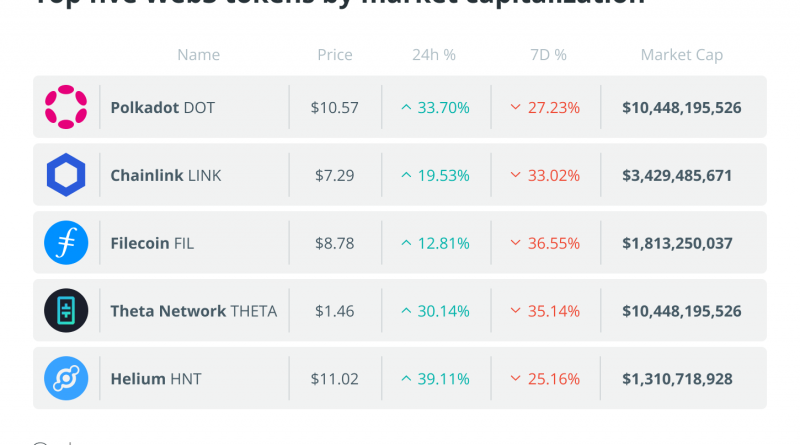Sort by the Name column header

point(198,55)
